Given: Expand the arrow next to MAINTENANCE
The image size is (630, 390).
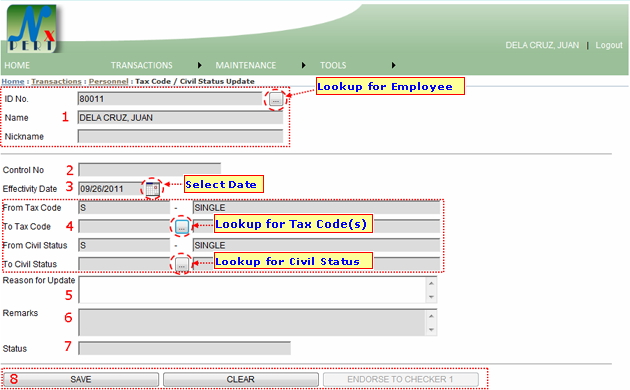Looking at the screenshot, I should click(304, 65).
